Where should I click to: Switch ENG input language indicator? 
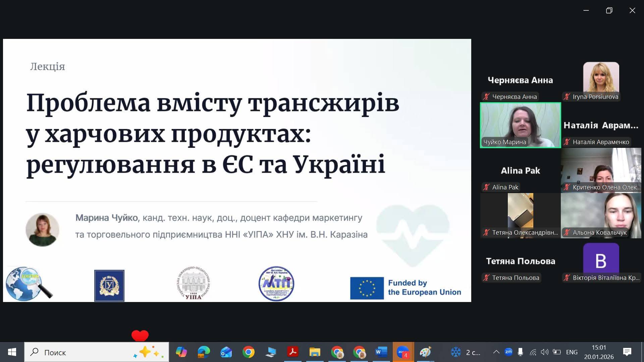(572, 352)
